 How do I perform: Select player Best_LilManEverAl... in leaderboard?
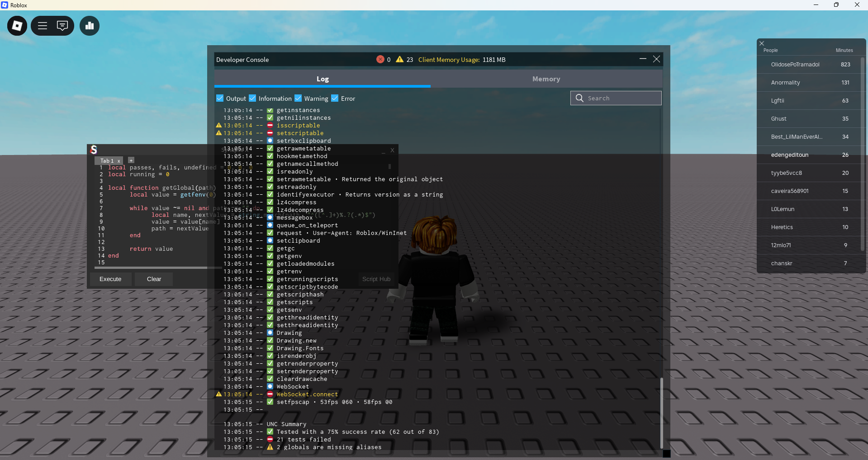pos(809,136)
